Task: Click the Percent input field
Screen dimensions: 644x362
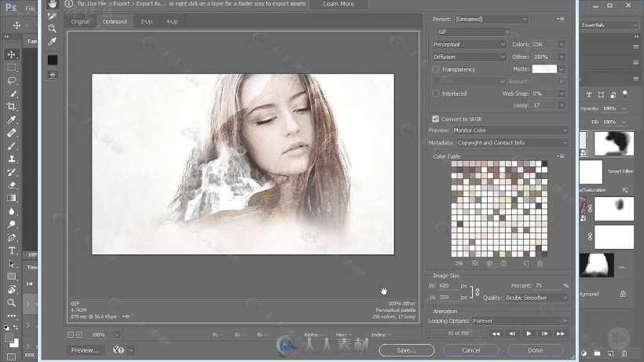Action: (x=548, y=286)
